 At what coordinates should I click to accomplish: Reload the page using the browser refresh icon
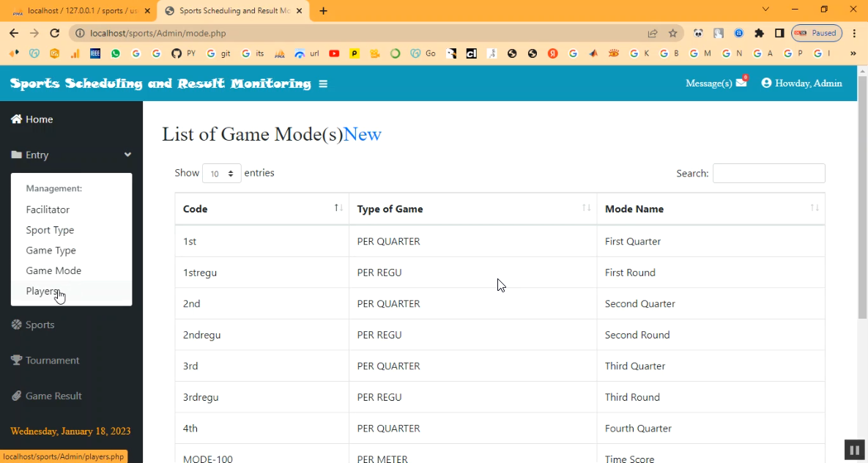click(54, 33)
